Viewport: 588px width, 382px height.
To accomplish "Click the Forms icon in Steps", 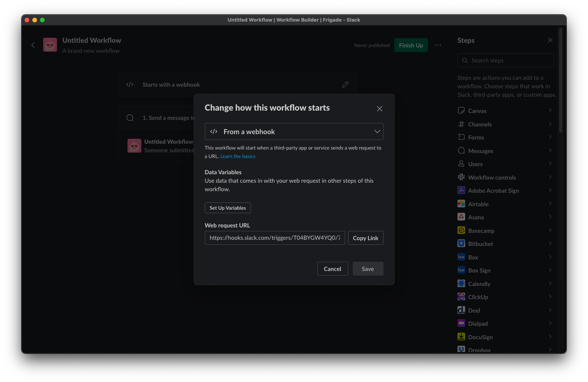I will [x=461, y=137].
